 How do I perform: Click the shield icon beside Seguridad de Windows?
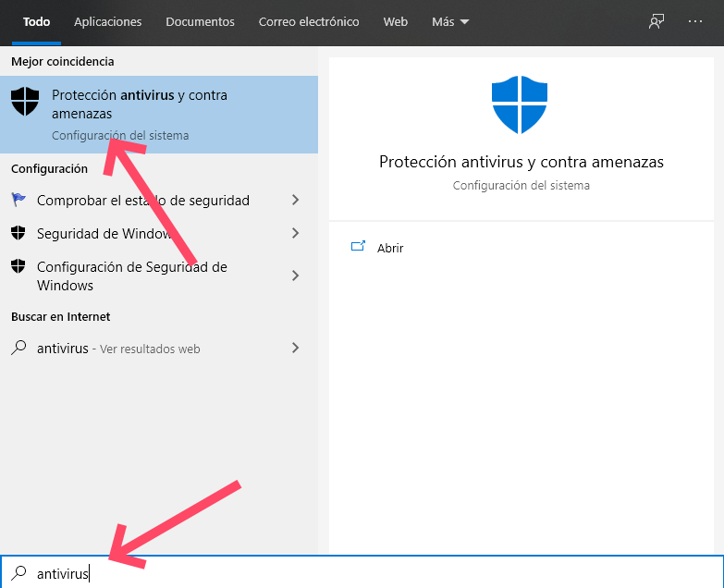(18, 233)
